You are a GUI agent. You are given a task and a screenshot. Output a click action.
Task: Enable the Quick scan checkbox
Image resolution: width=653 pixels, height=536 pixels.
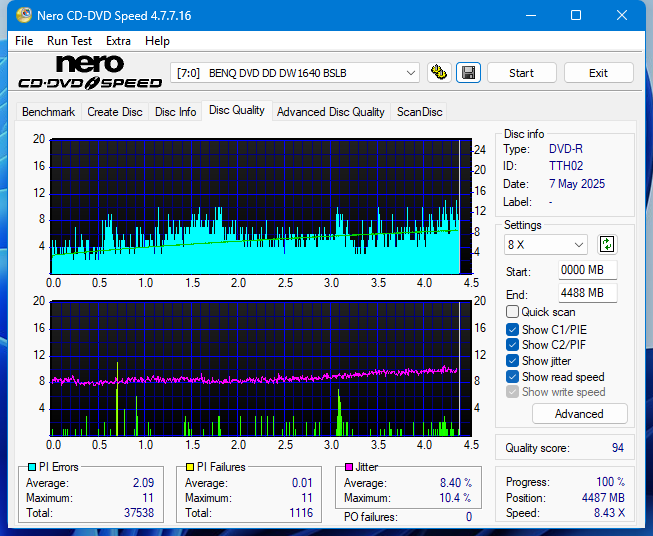(513, 312)
